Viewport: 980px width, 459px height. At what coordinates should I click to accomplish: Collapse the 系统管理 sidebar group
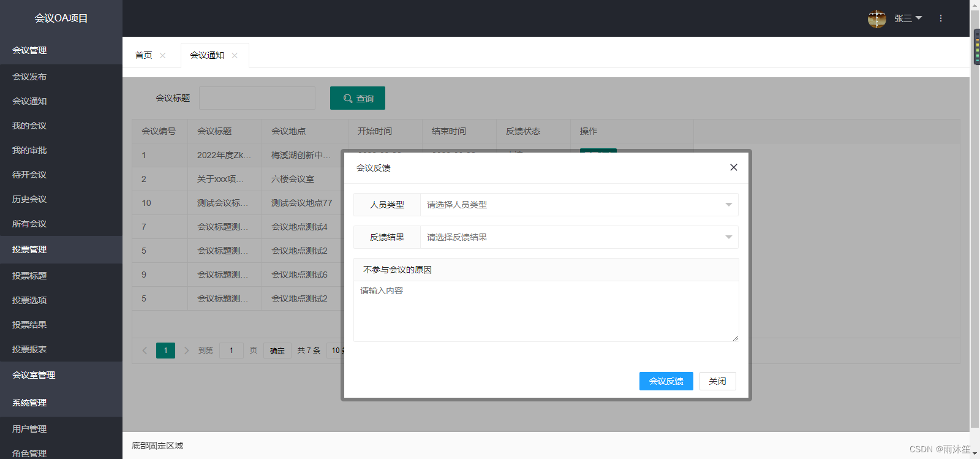click(x=61, y=403)
